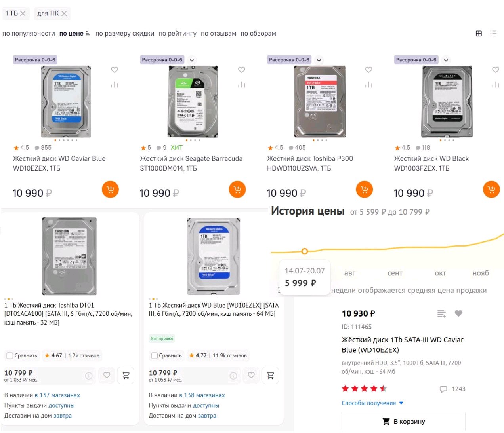Check Сравнить for WD Blue WD10EZEX
504x433 pixels.
pyautogui.click(x=155, y=355)
